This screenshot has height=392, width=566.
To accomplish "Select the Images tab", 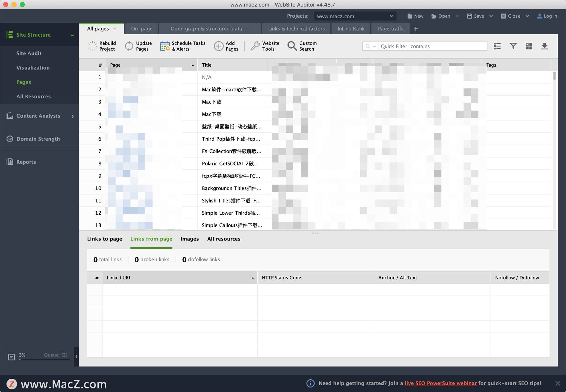I will [x=190, y=239].
